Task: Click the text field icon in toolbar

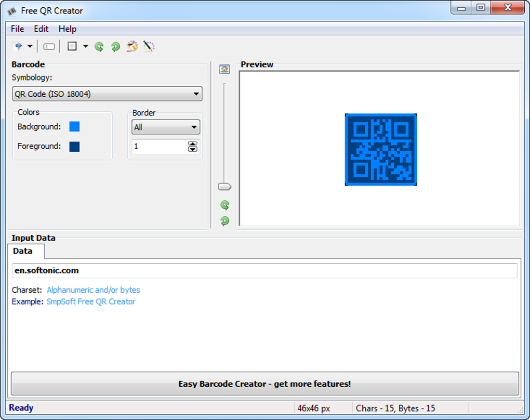Action: click(49, 46)
